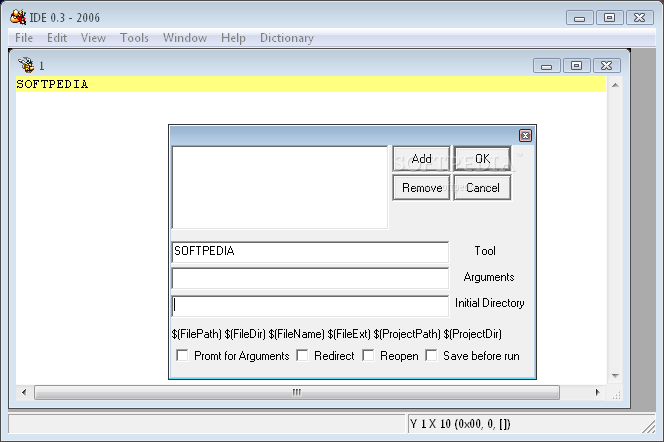Click the horizontal scroll left arrow

click(x=24, y=392)
